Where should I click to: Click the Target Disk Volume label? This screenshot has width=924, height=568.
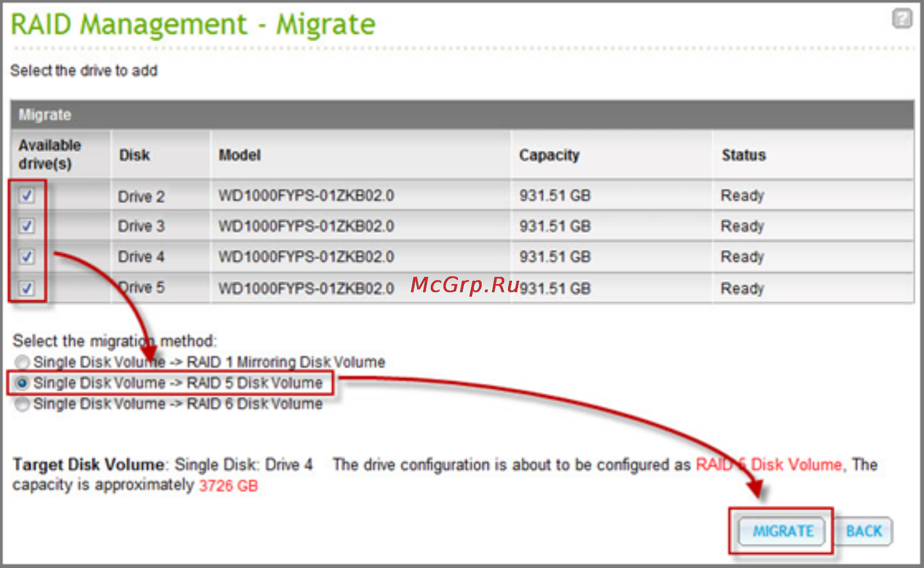click(88, 465)
